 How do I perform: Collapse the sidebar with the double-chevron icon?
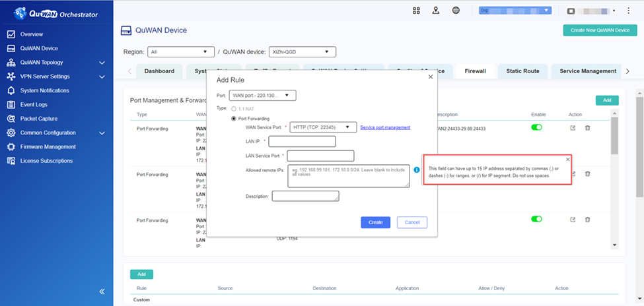(x=102, y=291)
